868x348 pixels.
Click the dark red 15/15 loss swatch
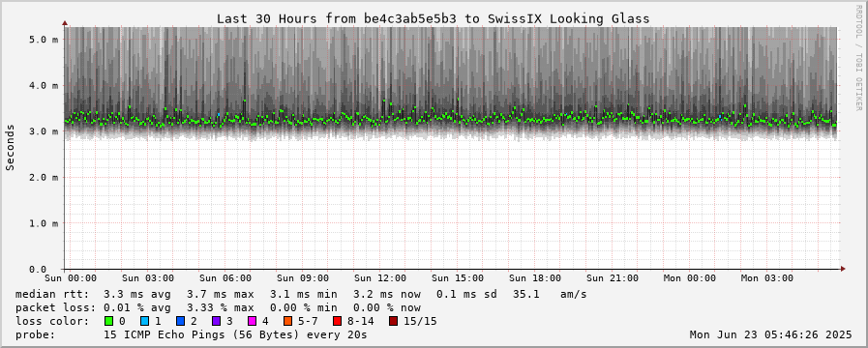coord(393,322)
